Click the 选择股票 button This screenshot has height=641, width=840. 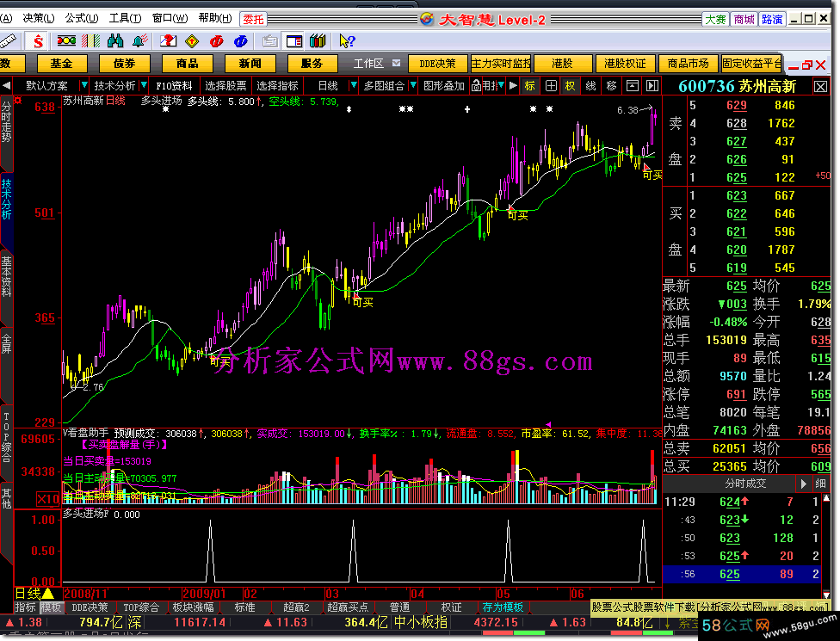tap(225, 86)
